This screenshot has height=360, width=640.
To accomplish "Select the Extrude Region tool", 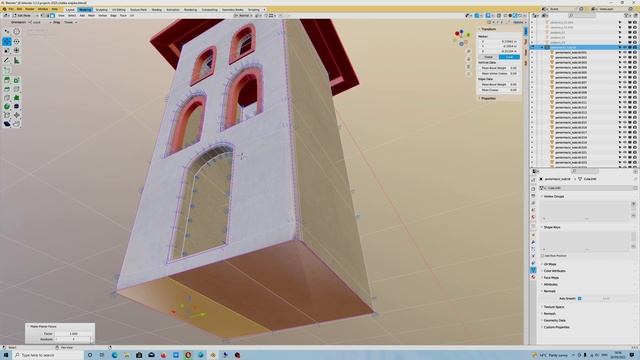I will (7, 80).
